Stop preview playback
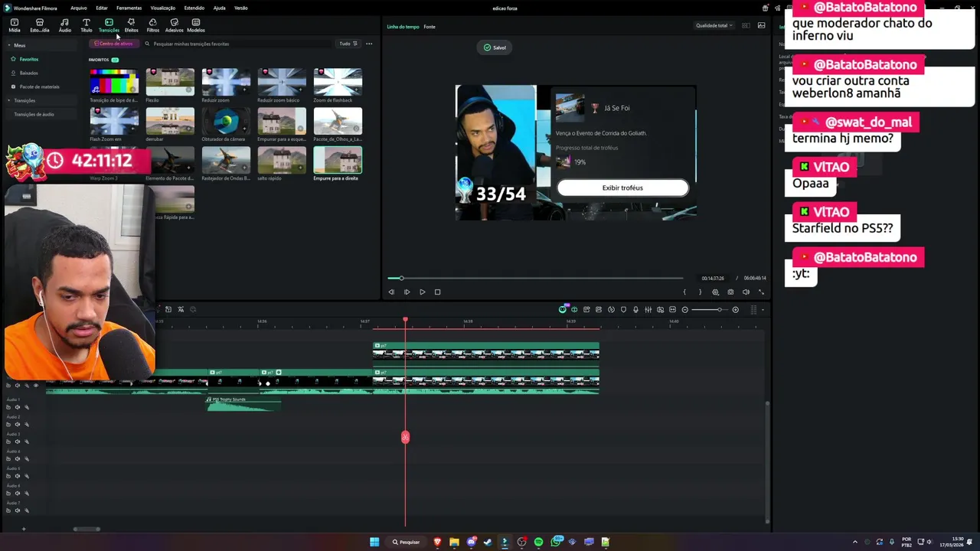The image size is (980, 551). (437, 292)
